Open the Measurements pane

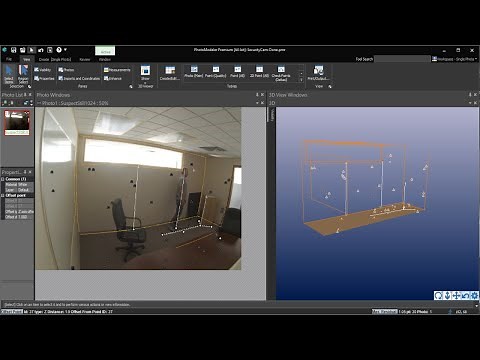[117, 70]
